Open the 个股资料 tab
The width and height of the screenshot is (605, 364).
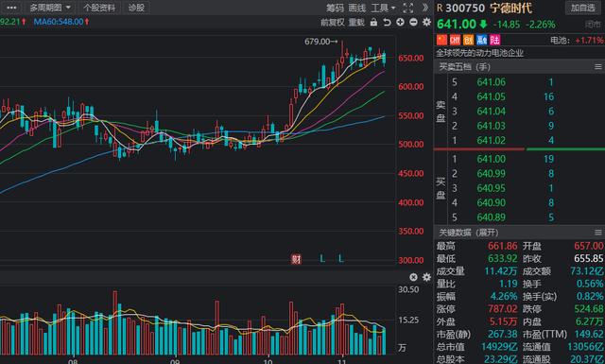[99, 8]
